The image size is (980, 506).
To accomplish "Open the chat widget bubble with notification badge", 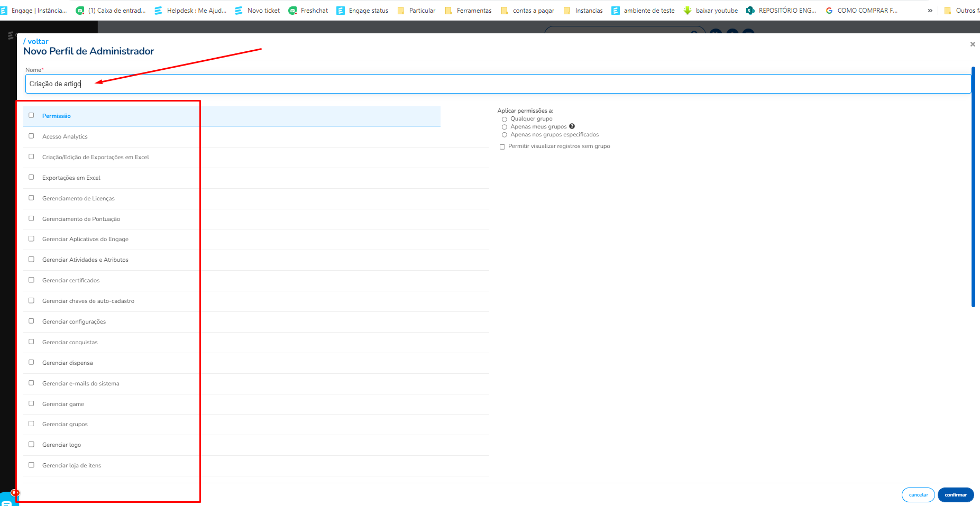I will (x=8, y=499).
